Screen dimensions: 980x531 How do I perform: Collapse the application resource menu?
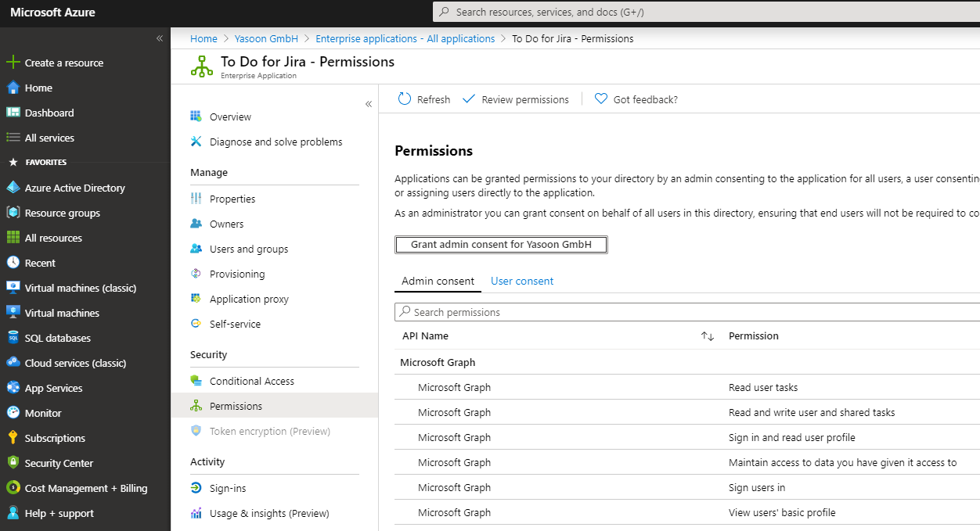pos(369,104)
